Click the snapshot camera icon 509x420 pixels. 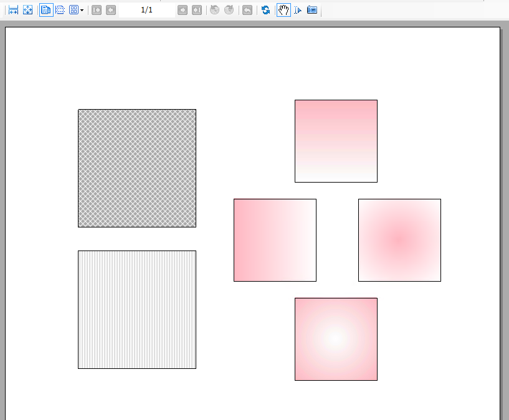click(x=312, y=10)
